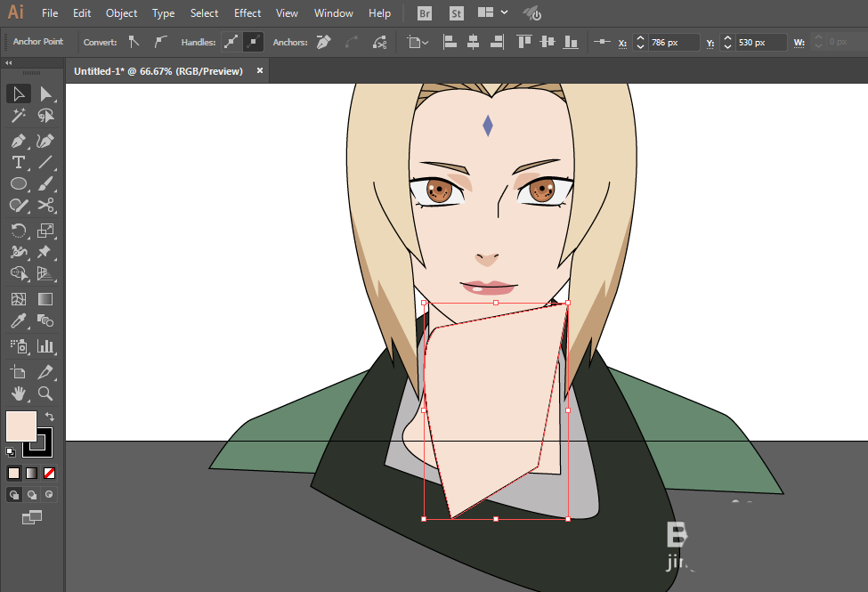
Task: Open Adobe Bridge from the Br button
Action: (425, 13)
